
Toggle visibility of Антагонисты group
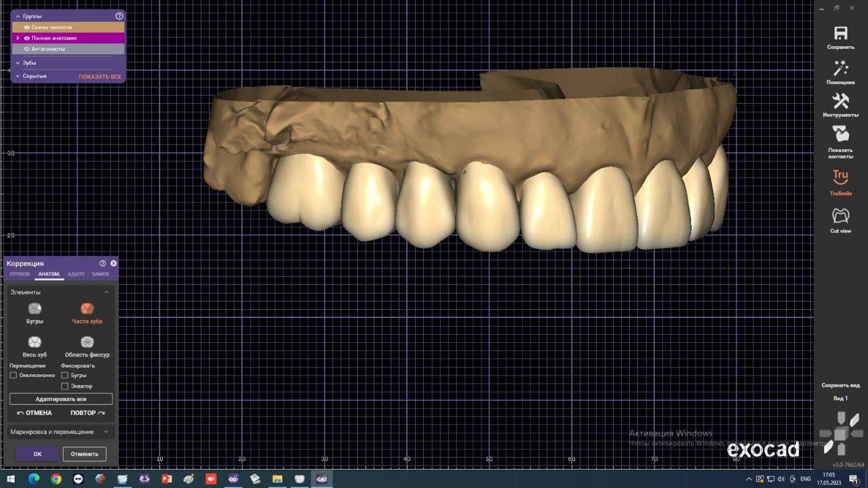26,49
